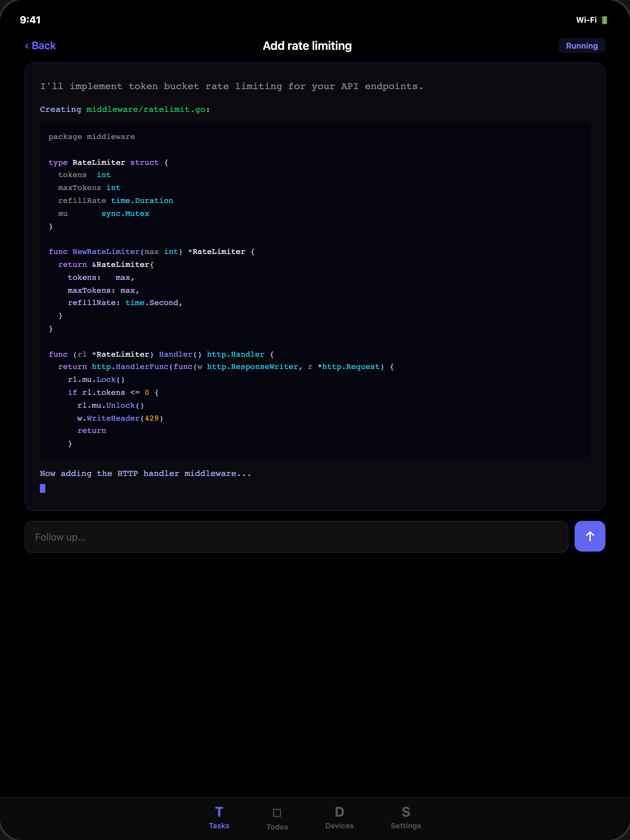Click the Add rate limiting title
The width and height of the screenshot is (630, 840).
pos(307,46)
